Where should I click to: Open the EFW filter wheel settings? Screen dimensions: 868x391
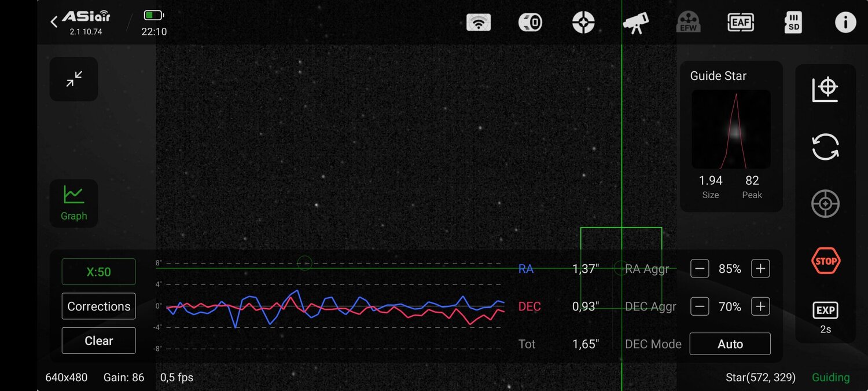coord(688,23)
